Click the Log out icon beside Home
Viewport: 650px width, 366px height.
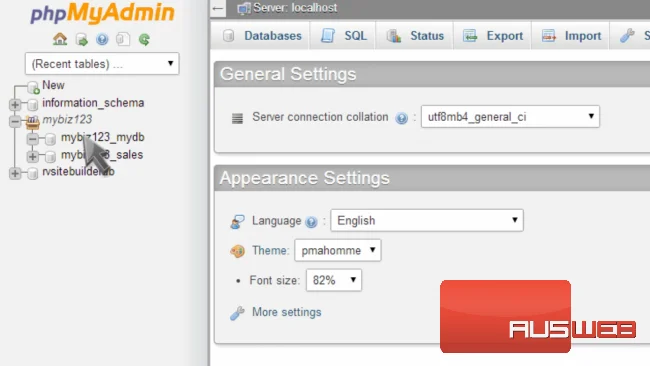(x=82, y=40)
